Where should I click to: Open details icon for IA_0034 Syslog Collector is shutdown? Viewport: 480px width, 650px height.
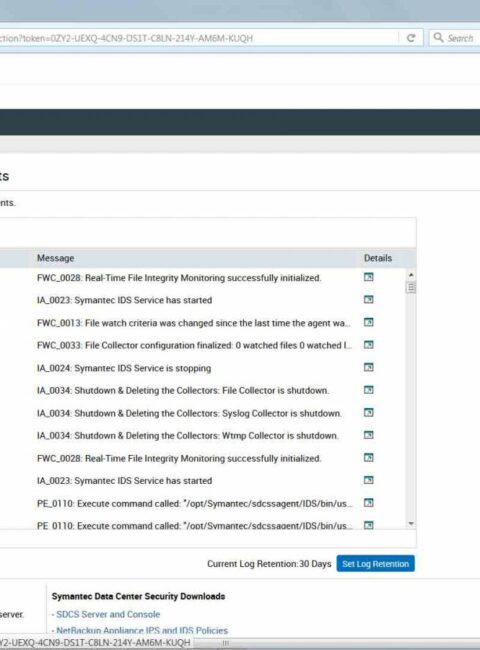368,412
